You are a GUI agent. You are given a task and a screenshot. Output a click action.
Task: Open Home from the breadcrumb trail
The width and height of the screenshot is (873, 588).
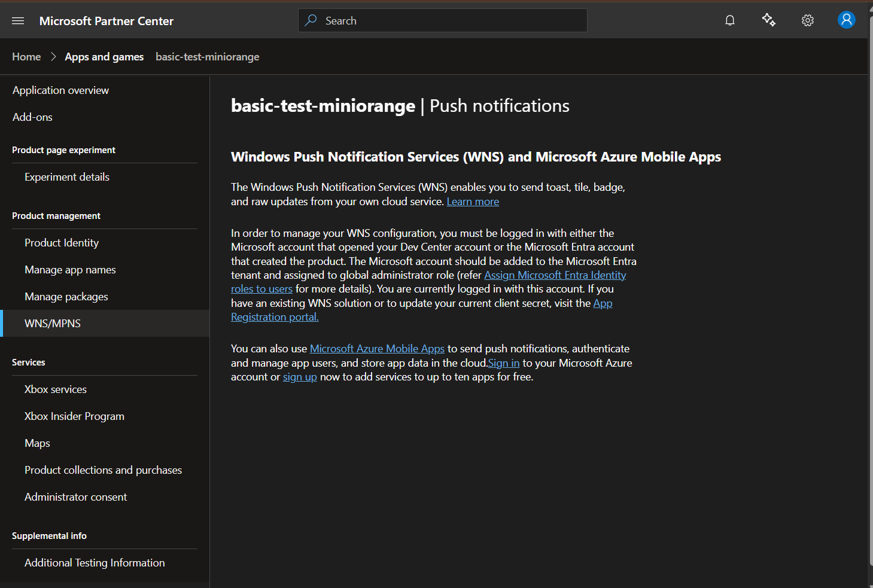pos(26,56)
